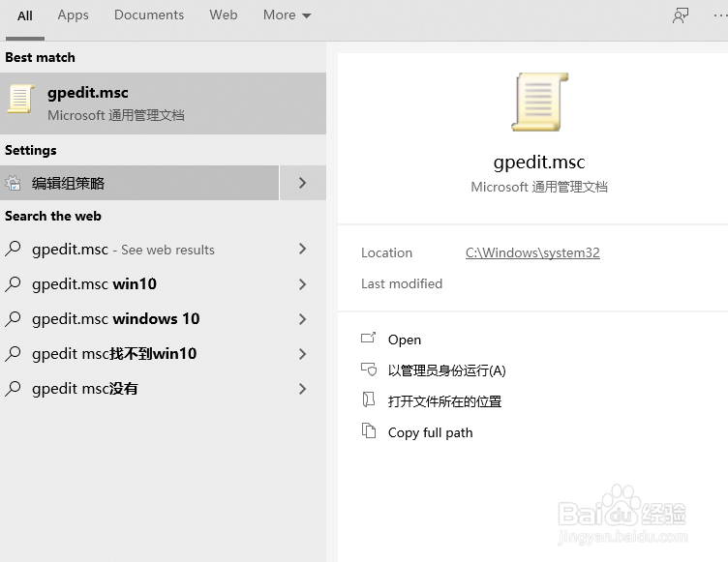Expand arrow for gpedit.msc windows 10
This screenshot has width=728, height=562.
click(303, 319)
